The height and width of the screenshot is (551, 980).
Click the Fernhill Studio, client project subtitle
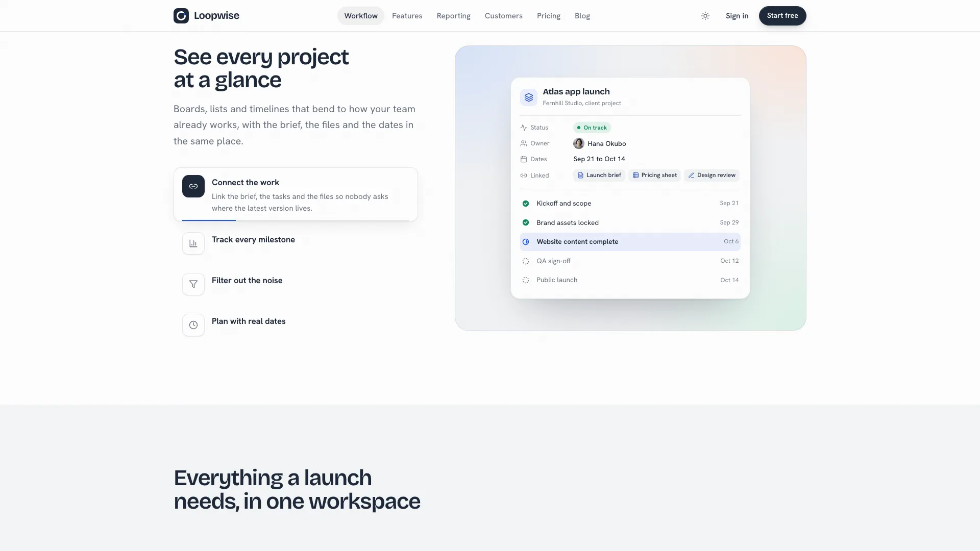pyautogui.click(x=582, y=103)
